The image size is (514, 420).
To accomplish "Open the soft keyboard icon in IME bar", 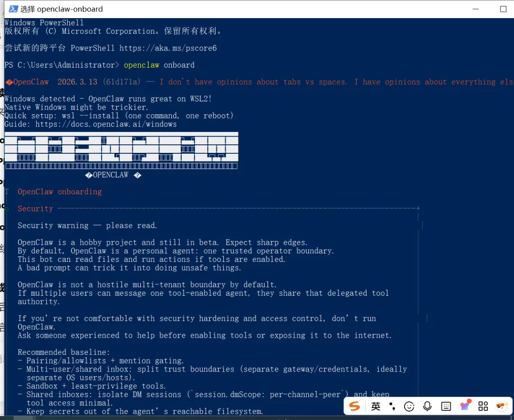I will pos(446,407).
